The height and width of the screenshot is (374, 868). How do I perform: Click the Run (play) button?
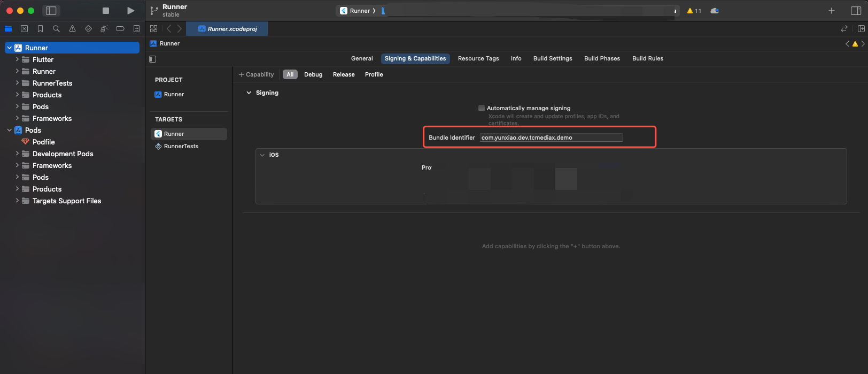pos(130,11)
